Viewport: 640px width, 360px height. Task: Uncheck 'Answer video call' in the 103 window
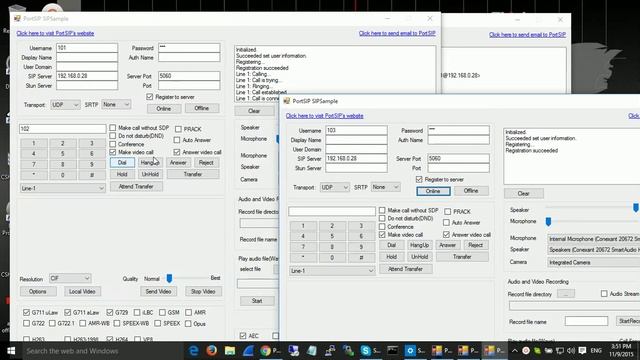coord(446,235)
